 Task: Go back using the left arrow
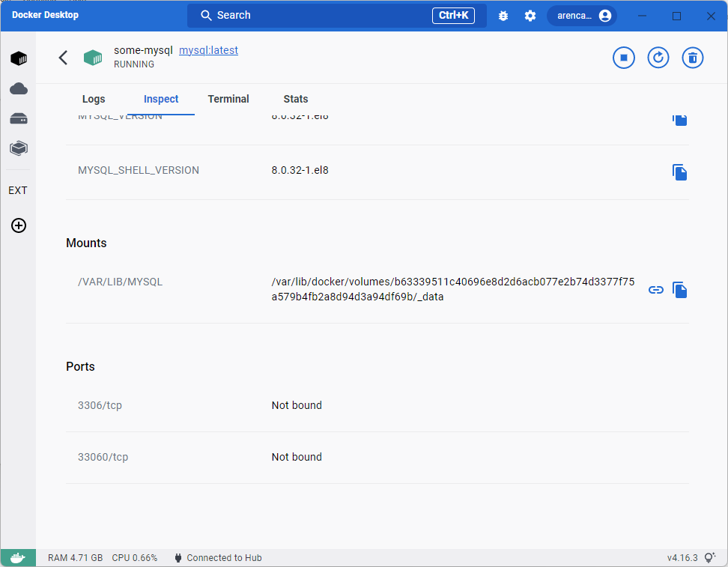[63, 58]
